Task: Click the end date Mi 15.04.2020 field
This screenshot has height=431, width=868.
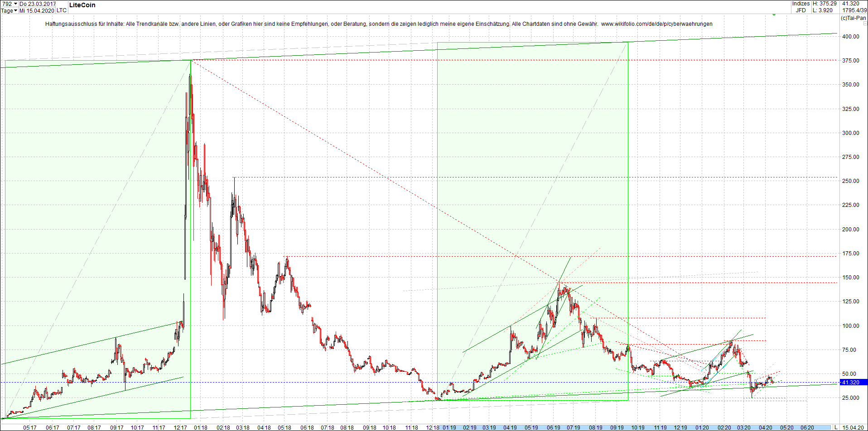Action: pos(37,10)
